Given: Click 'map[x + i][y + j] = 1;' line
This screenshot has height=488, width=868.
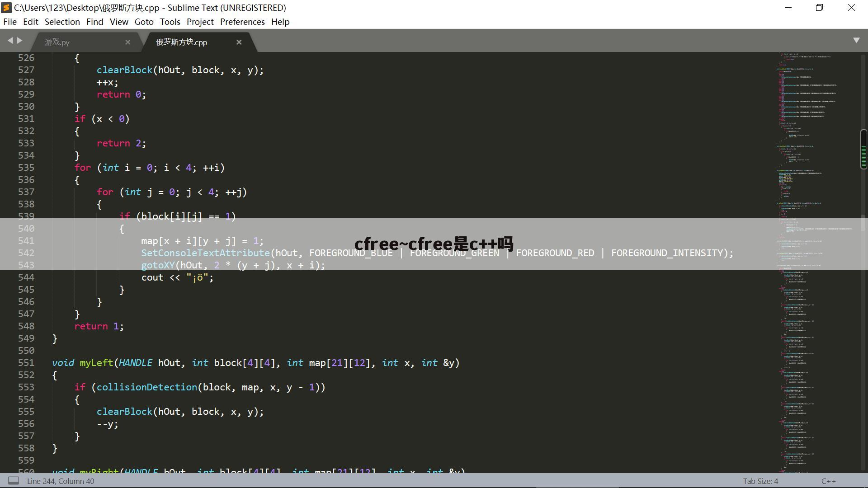Looking at the screenshot, I should pos(203,241).
